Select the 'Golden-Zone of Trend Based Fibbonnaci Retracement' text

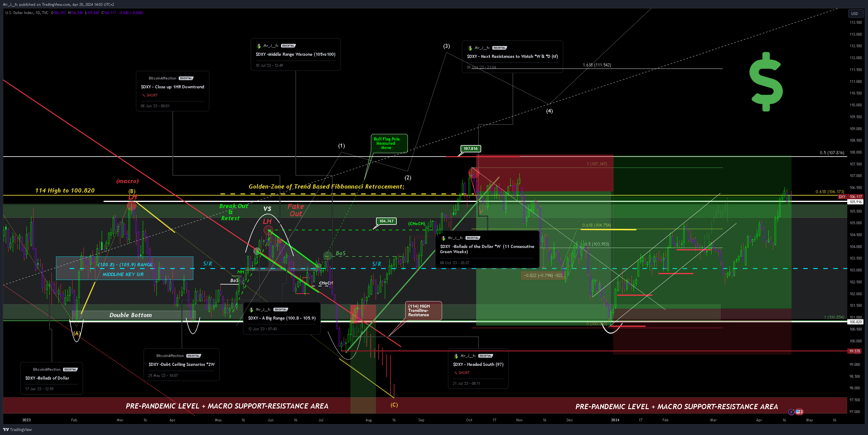tap(326, 186)
